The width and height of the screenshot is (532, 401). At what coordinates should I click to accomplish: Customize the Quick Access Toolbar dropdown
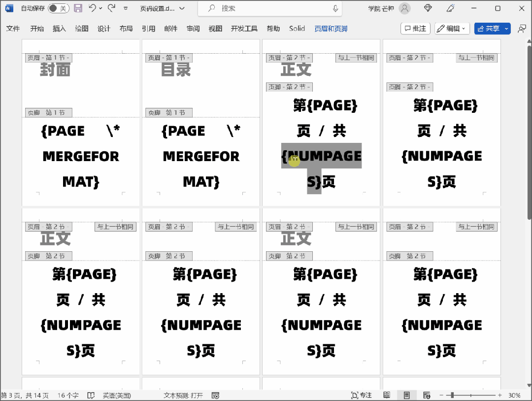coord(126,8)
